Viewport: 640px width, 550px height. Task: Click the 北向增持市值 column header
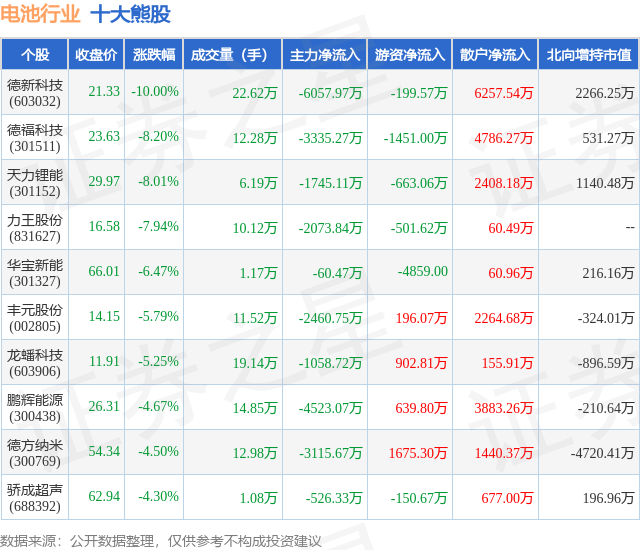pos(589,55)
